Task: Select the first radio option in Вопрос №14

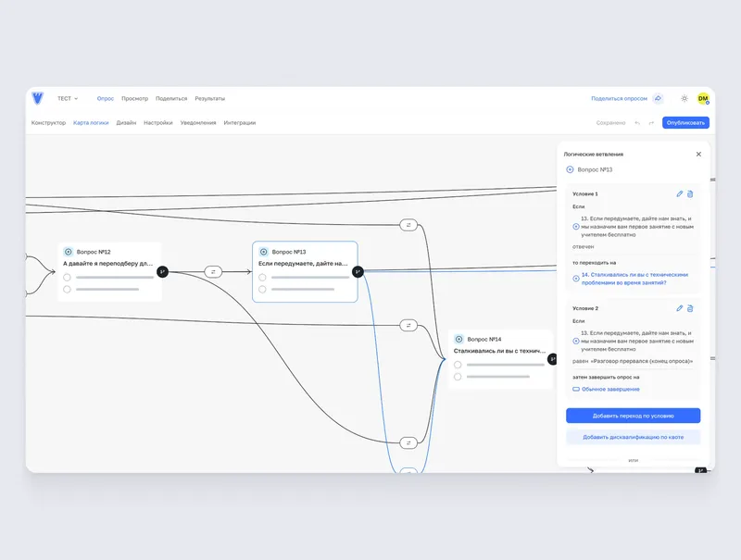Action: [458, 365]
